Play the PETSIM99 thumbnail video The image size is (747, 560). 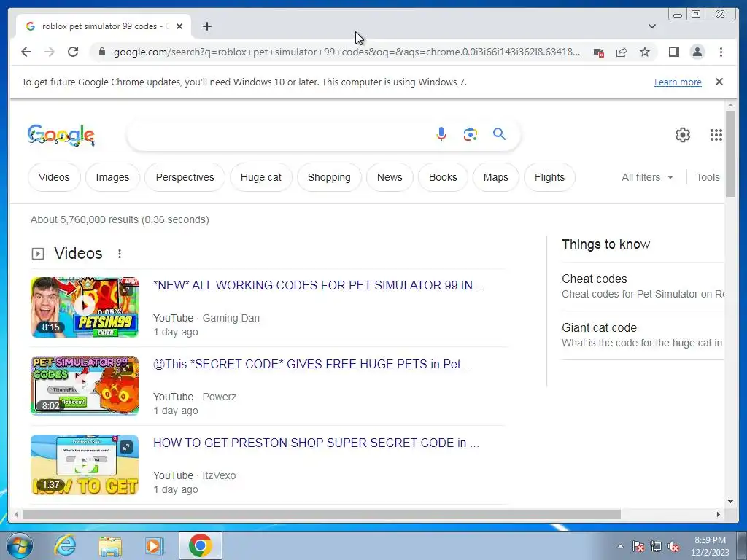tap(85, 307)
